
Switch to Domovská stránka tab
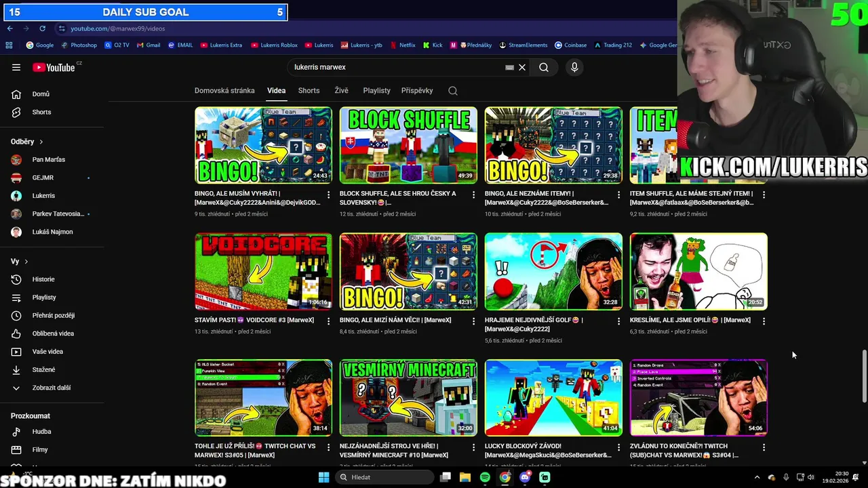[x=224, y=91]
